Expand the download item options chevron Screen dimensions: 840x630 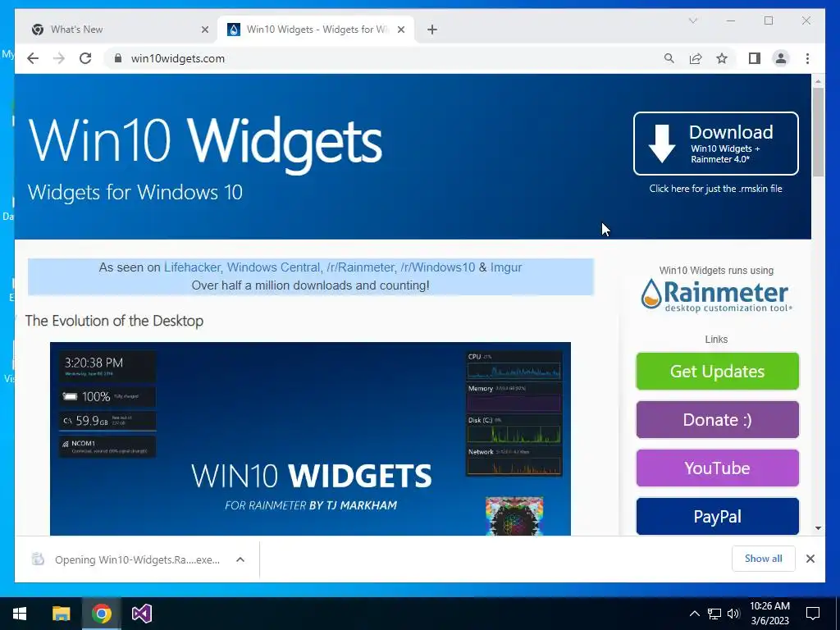pyautogui.click(x=240, y=559)
